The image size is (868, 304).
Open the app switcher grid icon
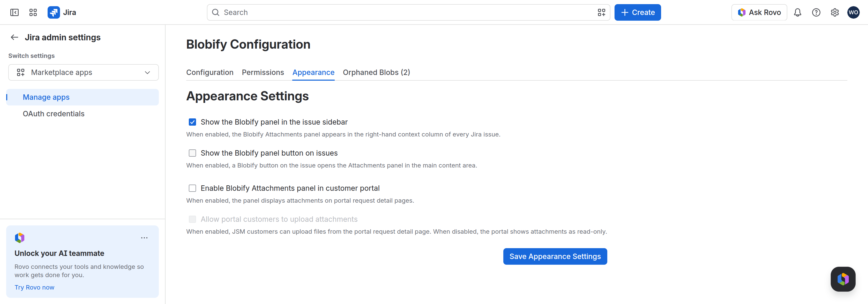point(33,12)
